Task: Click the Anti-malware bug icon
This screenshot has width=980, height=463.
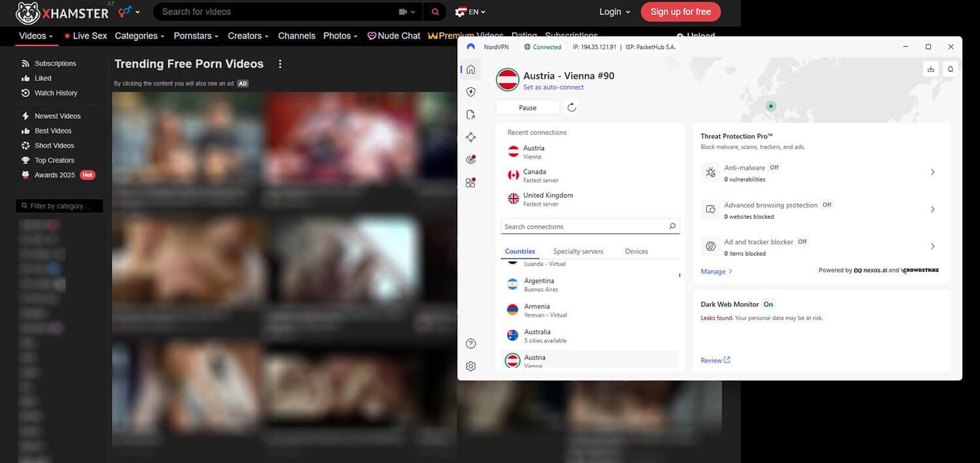Action: 710,172
